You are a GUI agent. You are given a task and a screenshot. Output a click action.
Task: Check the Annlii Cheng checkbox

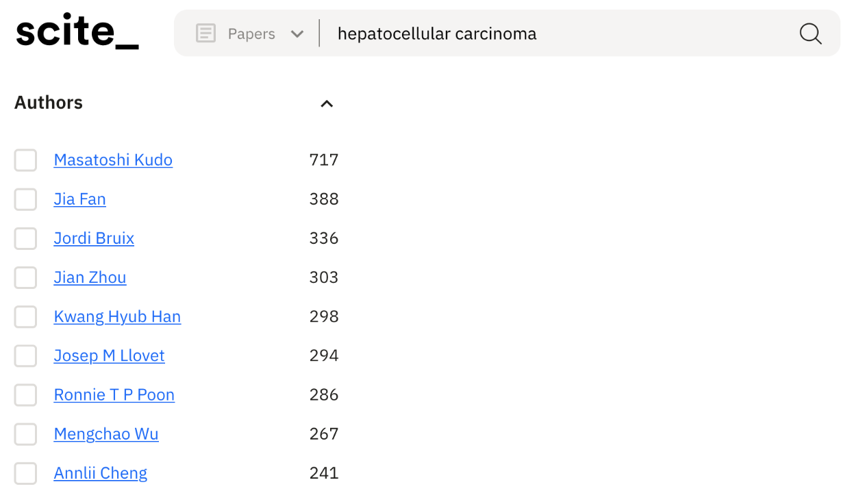[25, 473]
